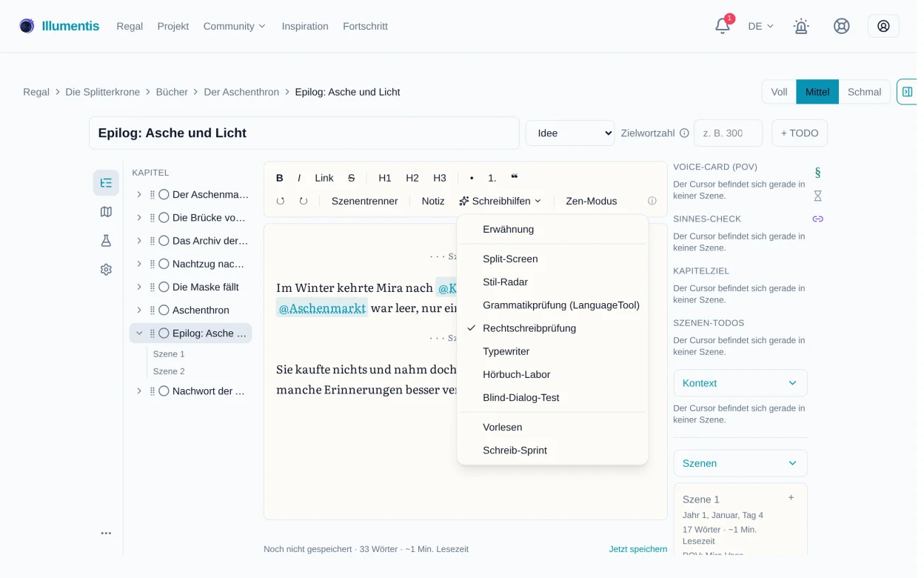Click the hourglass icon in right panel
This screenshot has width=924, height=578.
817,196
